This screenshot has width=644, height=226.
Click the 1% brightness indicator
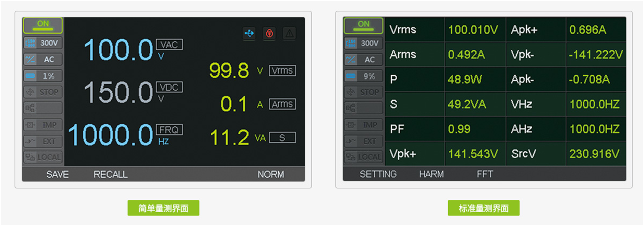(x=43, y=76)
